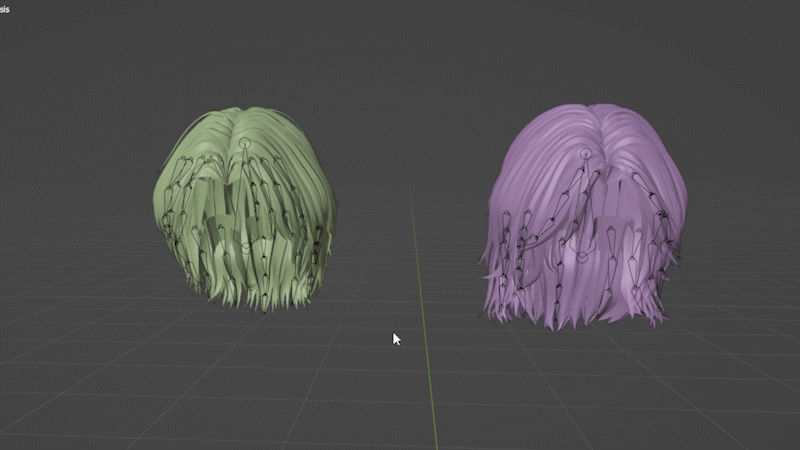
Task: Click the smallest bottom circle of green armature
Action: (x=251, y=288)
